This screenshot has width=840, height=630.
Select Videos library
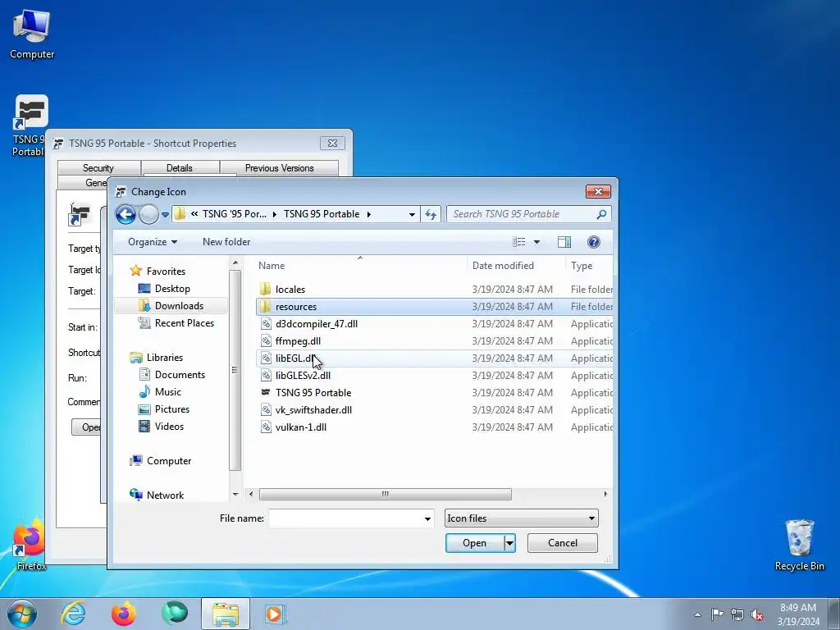(169, 426)
